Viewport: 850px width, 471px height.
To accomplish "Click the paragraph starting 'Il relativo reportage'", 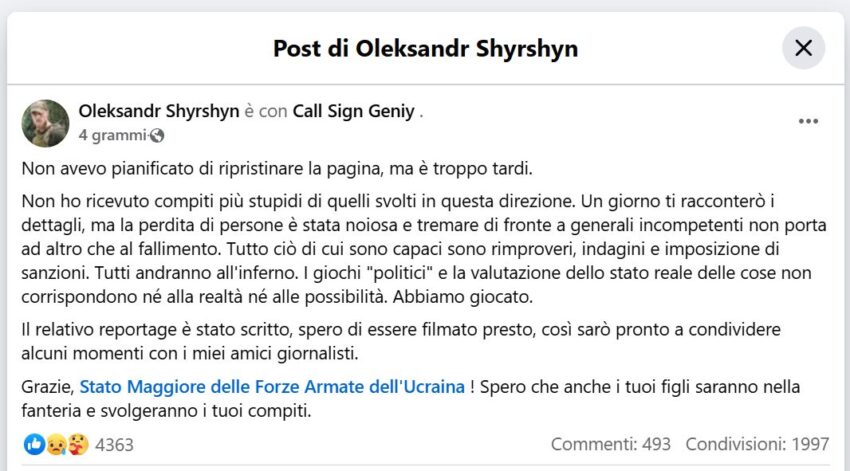I will (x=401, y=341).
